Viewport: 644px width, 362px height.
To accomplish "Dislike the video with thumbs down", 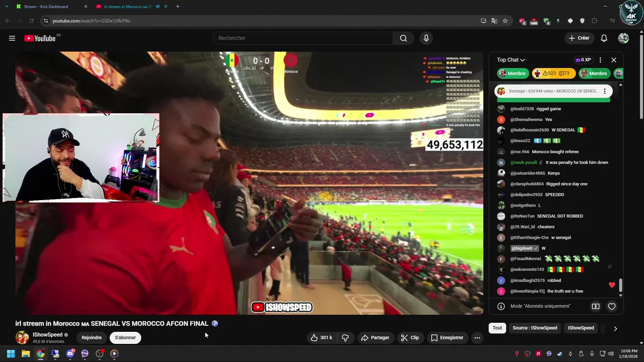I will point(345,338).
